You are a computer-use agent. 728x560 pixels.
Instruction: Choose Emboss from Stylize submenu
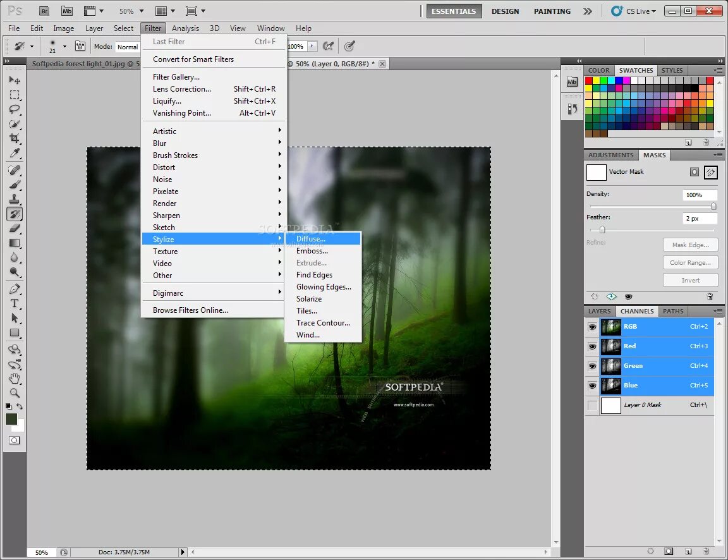tap(323, 251)
